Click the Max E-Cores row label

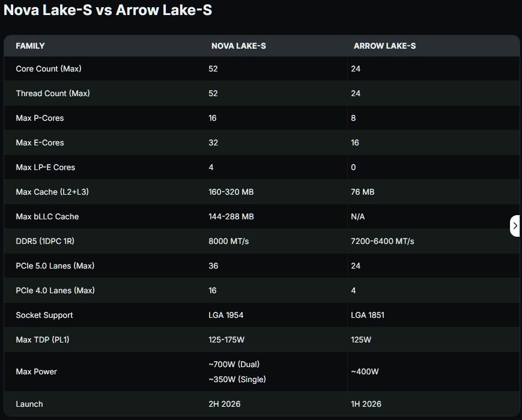(40, 142)
